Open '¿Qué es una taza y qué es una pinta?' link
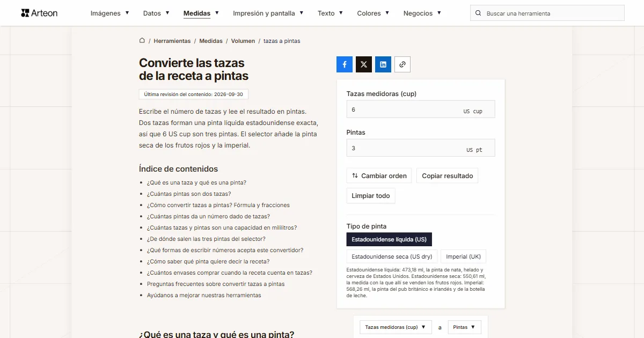644x338 pixels. pos(196,183)
